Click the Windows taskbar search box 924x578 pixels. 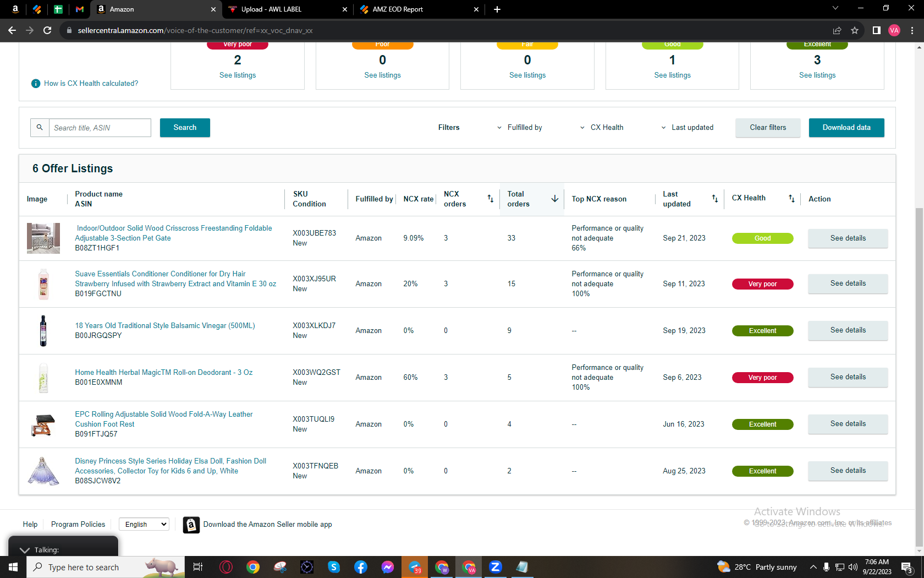point(106,567)
